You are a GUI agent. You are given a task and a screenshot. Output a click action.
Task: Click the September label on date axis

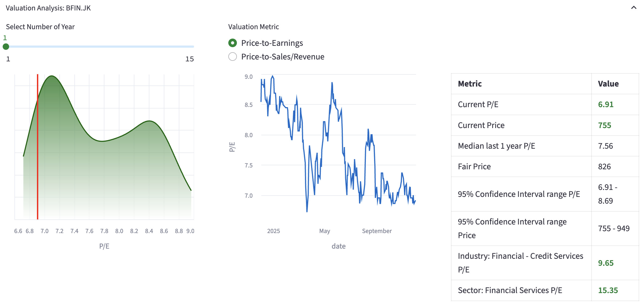[377, 231]
